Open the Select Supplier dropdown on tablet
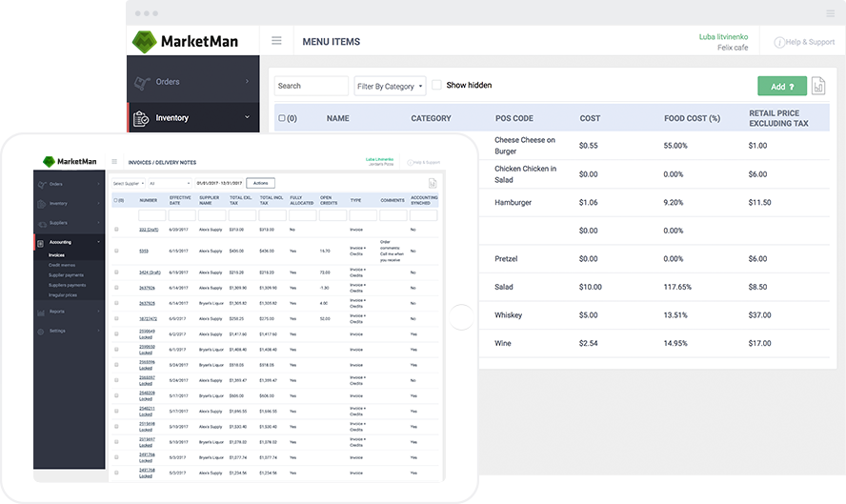The width and height of the screenshot is (846, 504). coord(129,184)
